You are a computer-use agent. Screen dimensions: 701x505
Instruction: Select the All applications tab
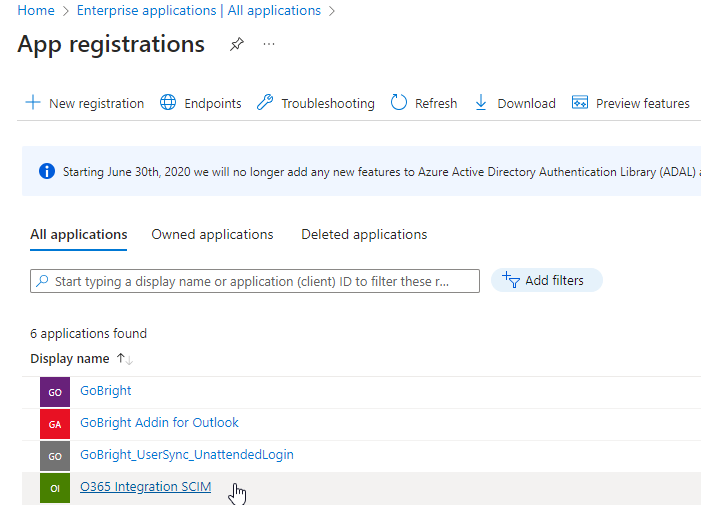click(79, 234)
